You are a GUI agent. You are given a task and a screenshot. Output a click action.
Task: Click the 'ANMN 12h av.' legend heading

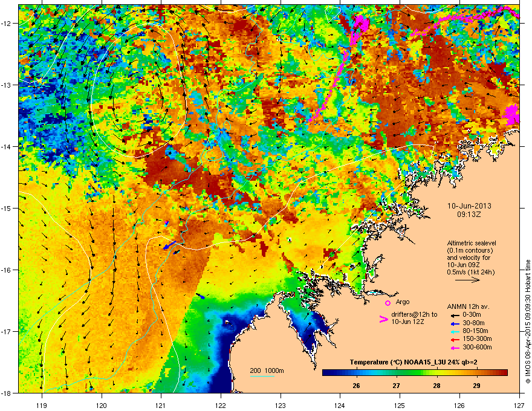coord(468,307)
